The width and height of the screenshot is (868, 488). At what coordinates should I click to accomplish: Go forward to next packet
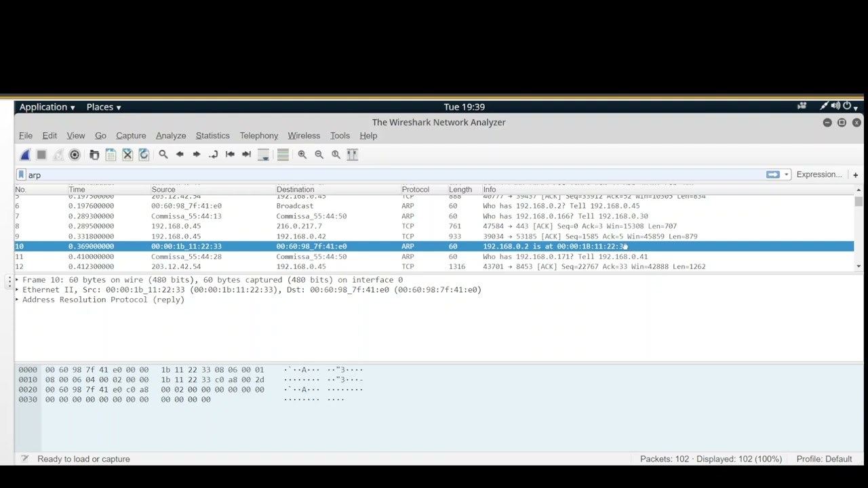197,155
